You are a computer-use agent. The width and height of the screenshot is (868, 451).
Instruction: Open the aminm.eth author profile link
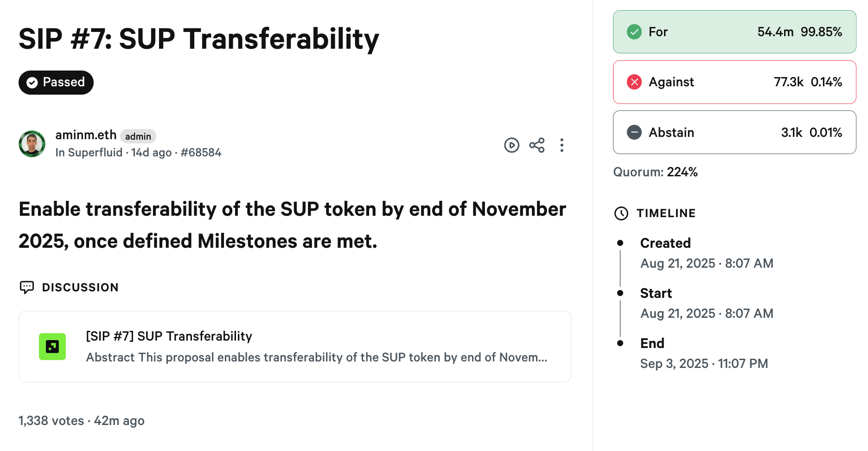(x=86, y=135)
